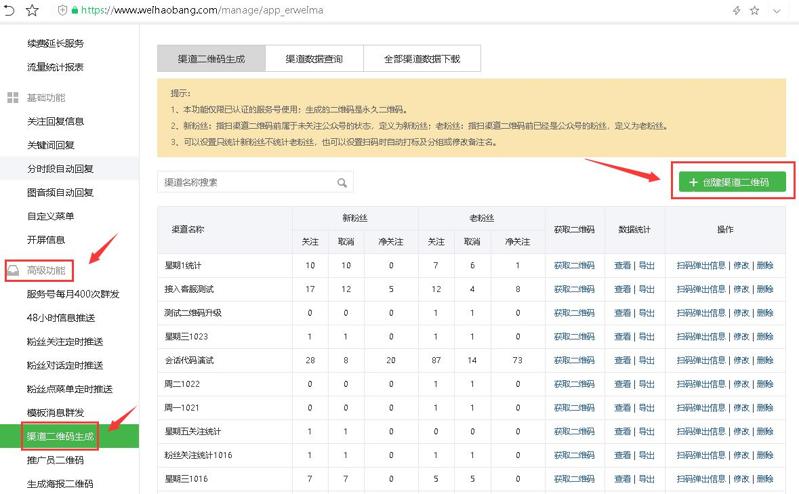This screenshot has height=494, width=799.
Task: Click the shield security icon in address bar
Action: click(x=62, y=10)
